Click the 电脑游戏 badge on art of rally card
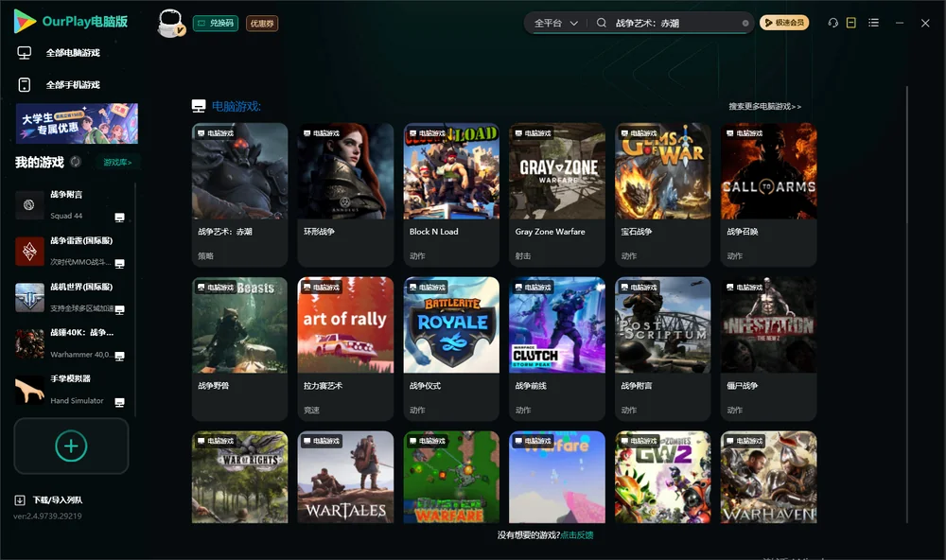This screenshot has height=560, width=946. (321, 288)
